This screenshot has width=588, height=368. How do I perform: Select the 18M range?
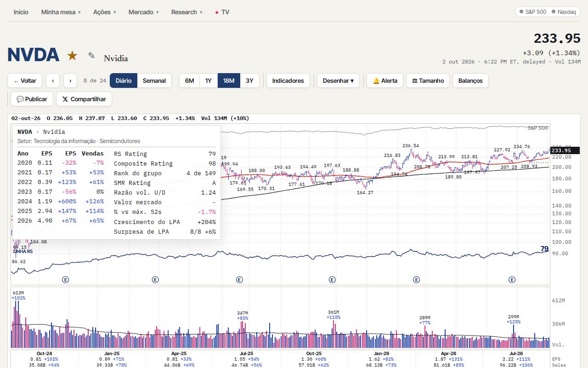click(229, 80)
